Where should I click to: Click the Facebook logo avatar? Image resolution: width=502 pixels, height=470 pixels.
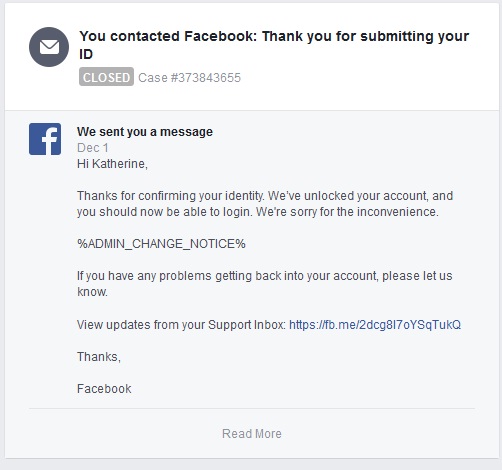pyautogui.click(x=45, y=139)
